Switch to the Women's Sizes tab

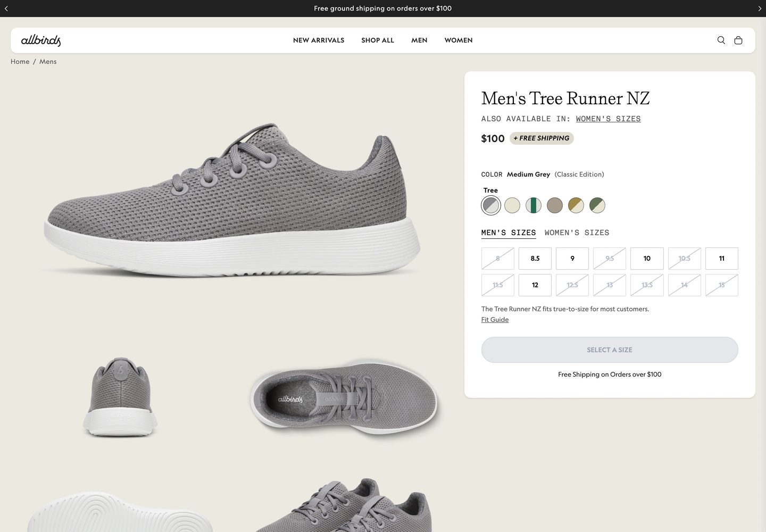tap(577, 233)
